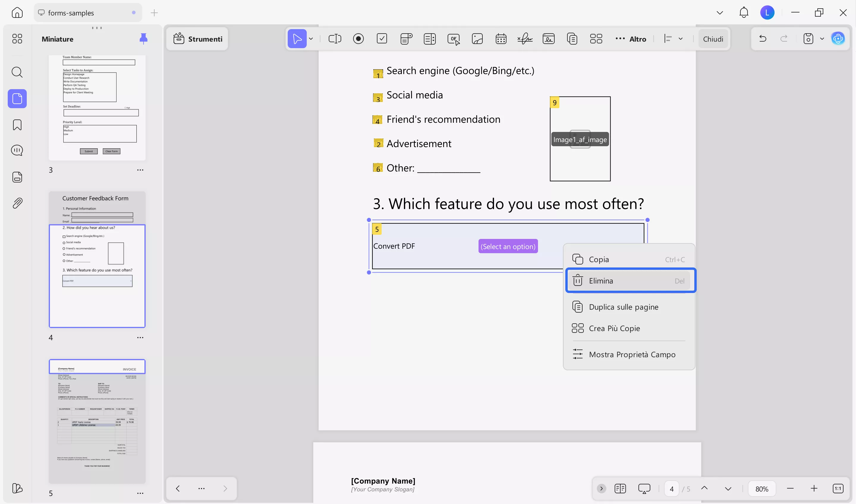Select the radio button field tool
This screenshot has width=856, height=504.
(358, 39)
